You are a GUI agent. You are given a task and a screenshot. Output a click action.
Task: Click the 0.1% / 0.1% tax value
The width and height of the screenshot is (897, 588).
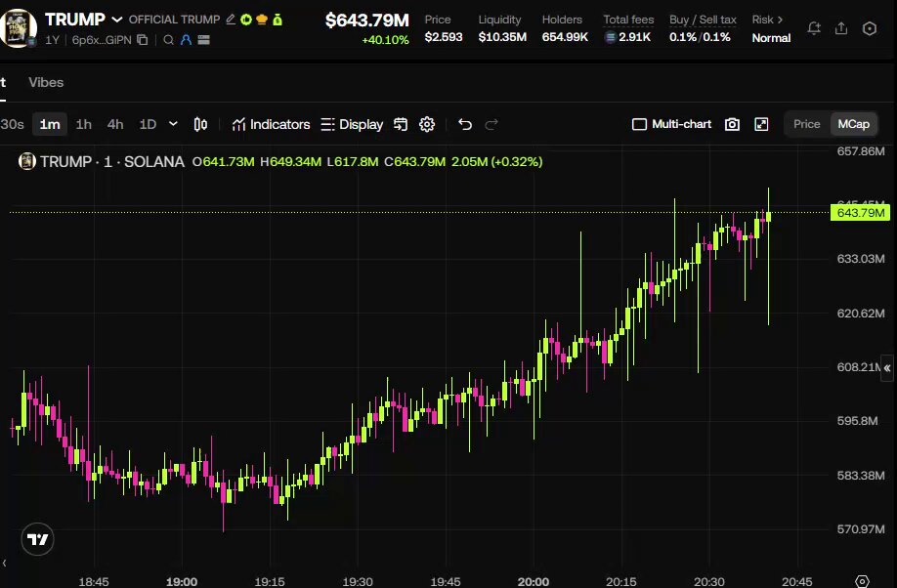700,37
